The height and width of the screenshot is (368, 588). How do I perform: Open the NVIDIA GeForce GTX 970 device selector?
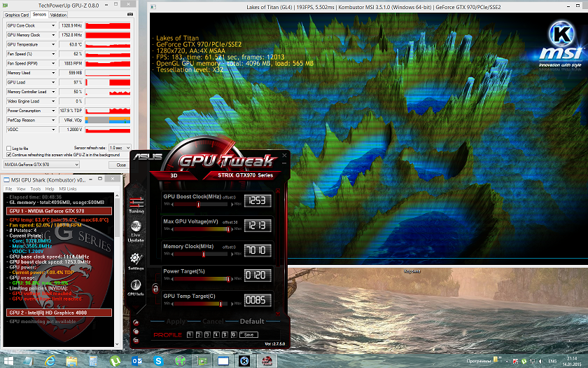pyautogui.click(x=41, y=165)
